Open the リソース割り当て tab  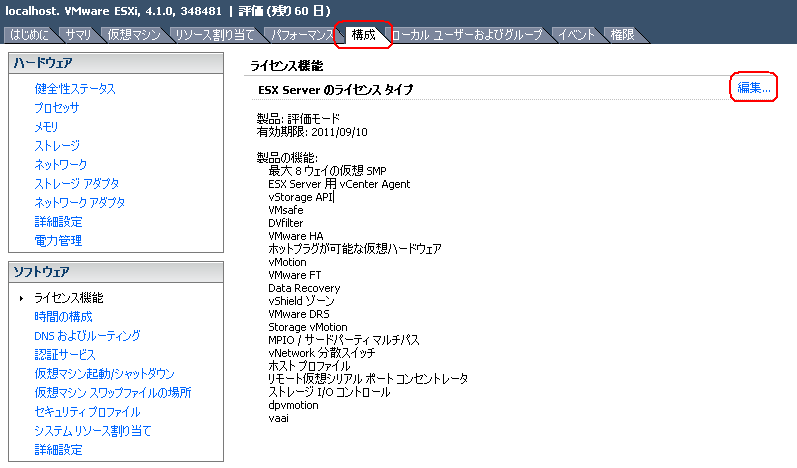tap(216, 35)
